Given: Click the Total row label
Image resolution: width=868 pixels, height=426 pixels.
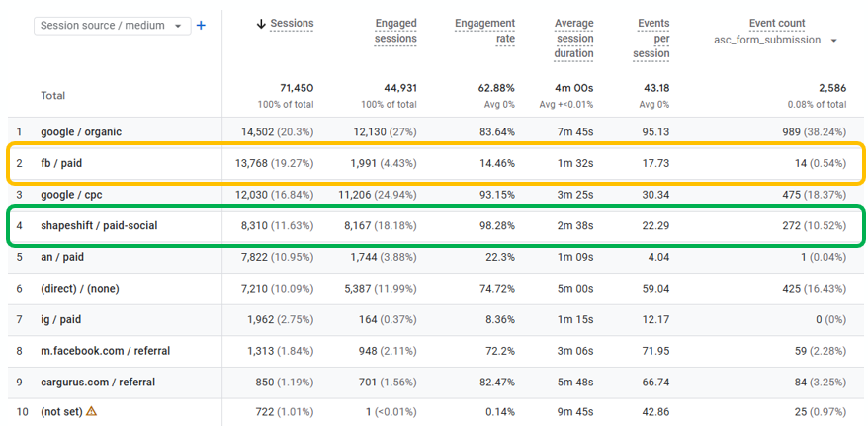Looking at the screenshot, I should (x=52, y=96).
